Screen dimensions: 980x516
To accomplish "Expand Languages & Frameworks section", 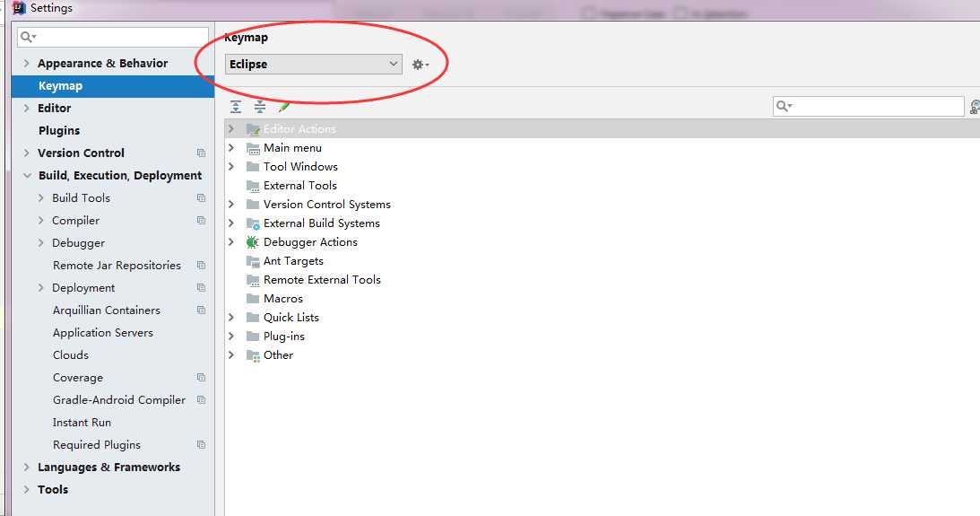I will pyautogui.click(x=26, y=468).
